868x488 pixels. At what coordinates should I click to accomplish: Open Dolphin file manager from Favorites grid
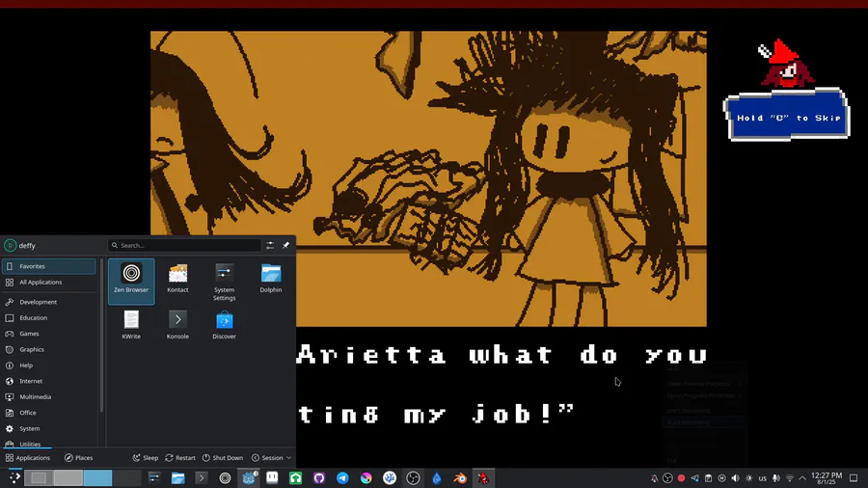click(271, 281)
